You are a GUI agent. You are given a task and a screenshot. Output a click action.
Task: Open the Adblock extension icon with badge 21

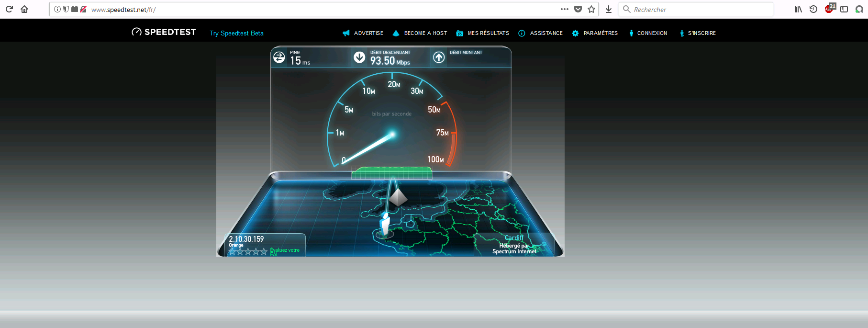[830, 8]
